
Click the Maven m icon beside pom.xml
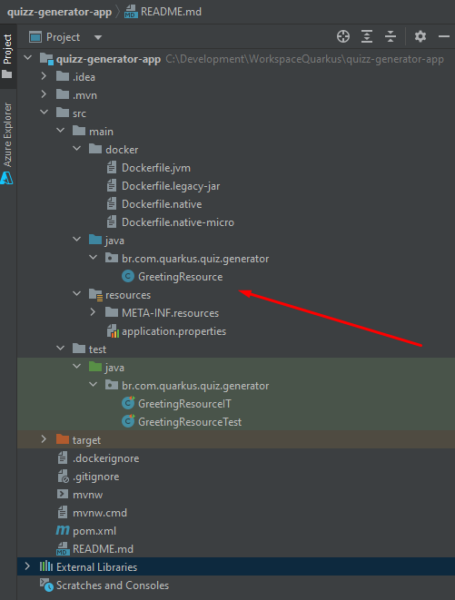point(62,530)
